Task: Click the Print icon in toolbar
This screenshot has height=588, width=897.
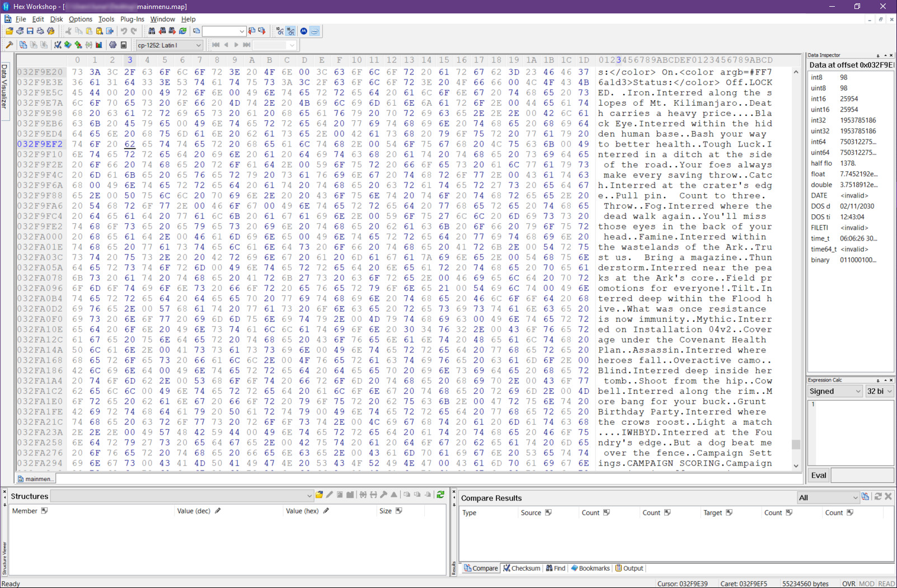Action: [40, 31]
